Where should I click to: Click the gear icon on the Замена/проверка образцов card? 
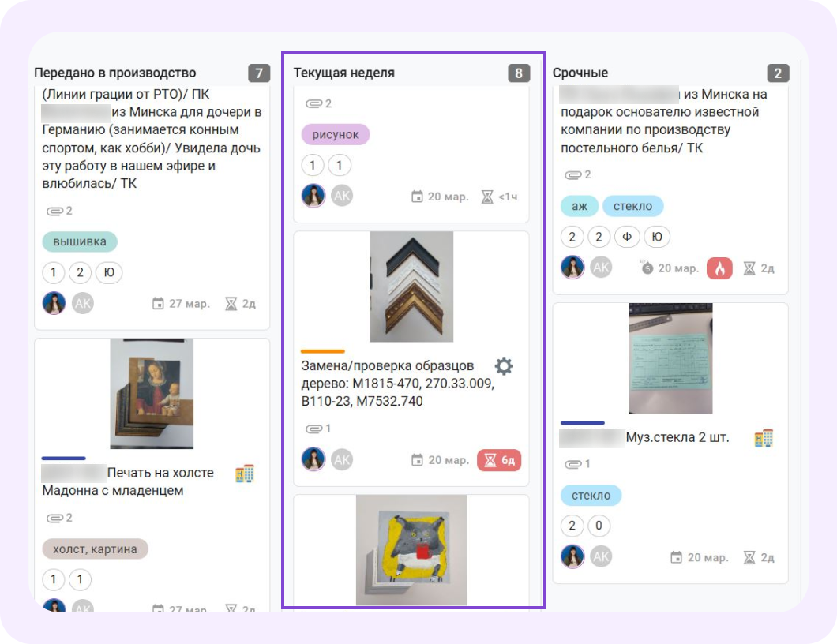pyautogui.click(x=503, y=366)
